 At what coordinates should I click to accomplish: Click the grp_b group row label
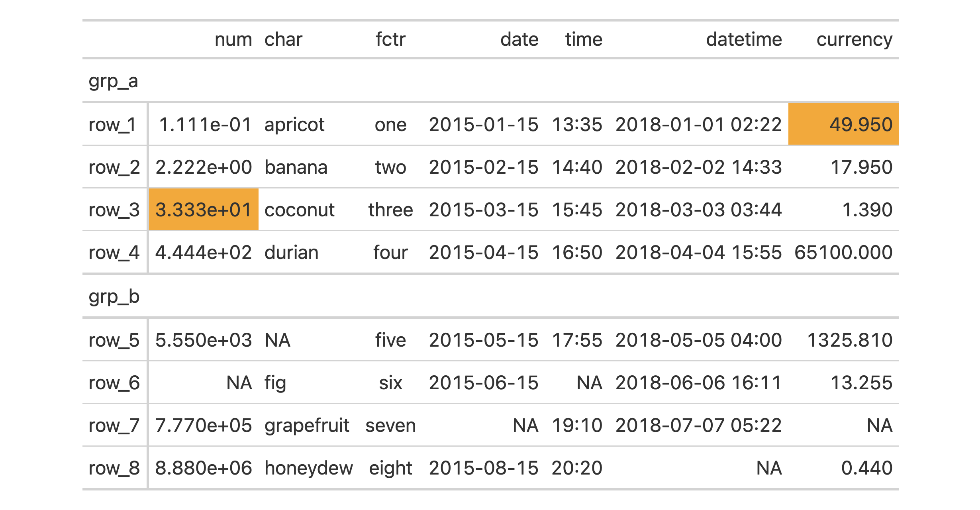point(114,296)
